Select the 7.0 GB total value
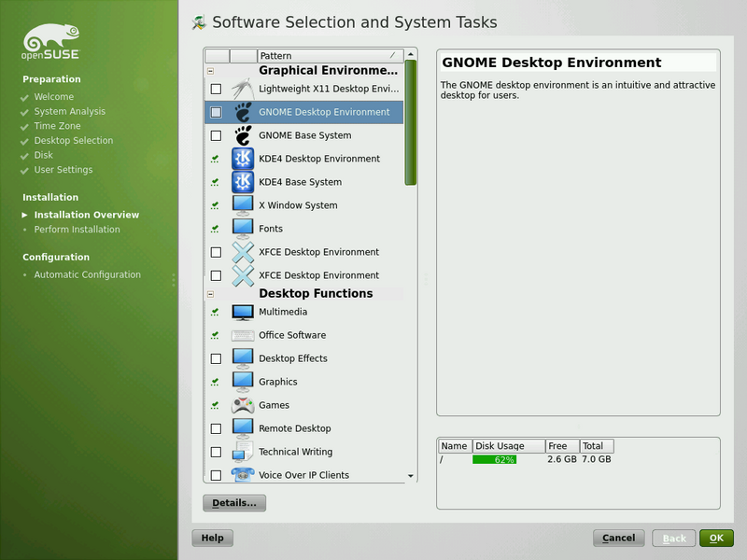 596,459
